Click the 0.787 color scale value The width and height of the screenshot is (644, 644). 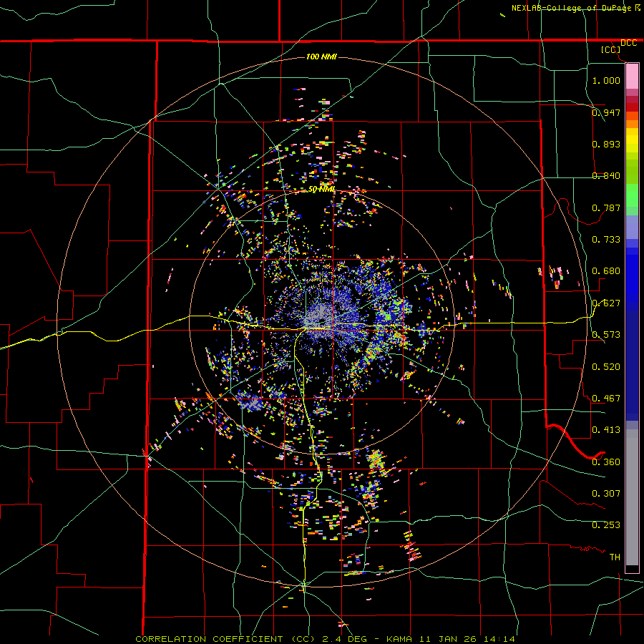point(606,208)
